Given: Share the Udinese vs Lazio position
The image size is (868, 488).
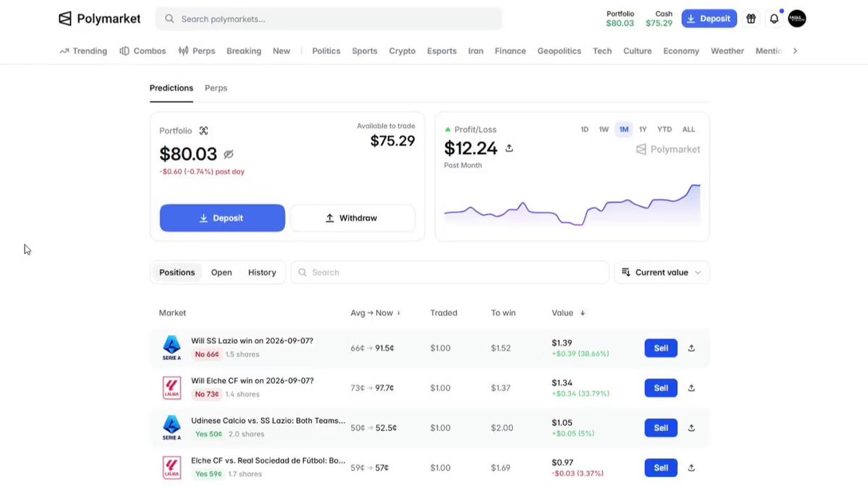Looking at the screenshot, I should pos(692,427).
